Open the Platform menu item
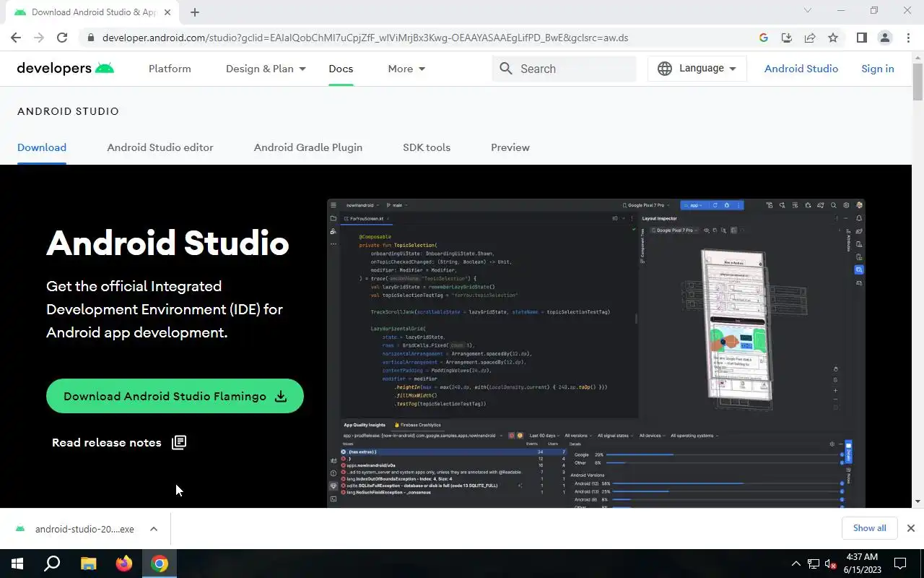Viewport: 924px width, 578px height. pos(170,69)
